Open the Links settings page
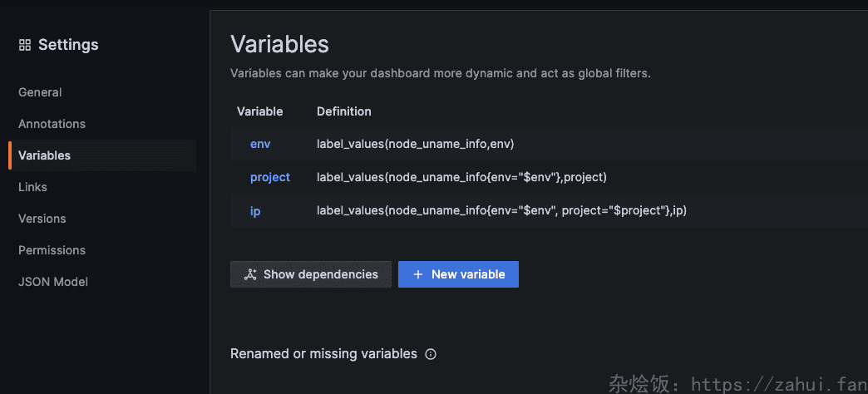 (32, 187)
